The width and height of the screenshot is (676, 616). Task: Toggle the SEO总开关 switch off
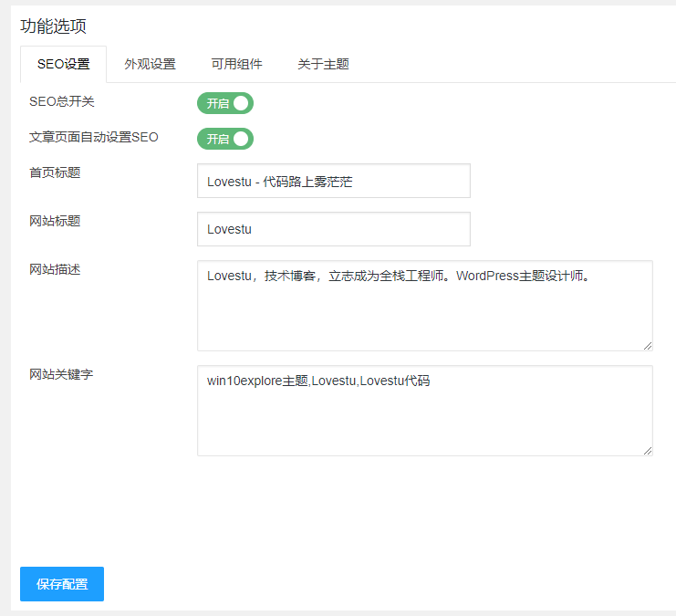[224, 103]
